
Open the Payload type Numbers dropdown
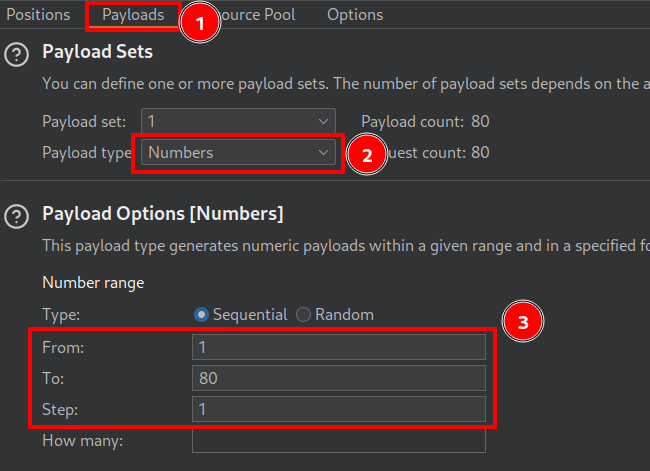238,153
